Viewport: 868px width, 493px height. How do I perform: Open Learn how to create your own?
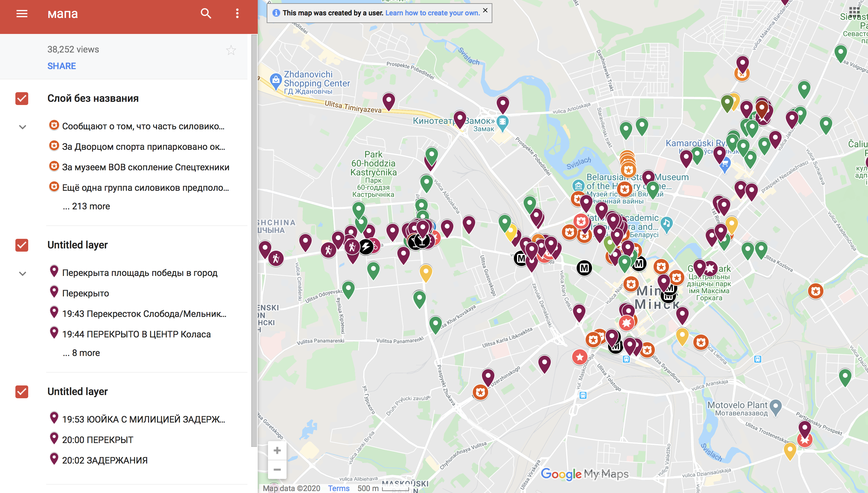click(432, 13)
